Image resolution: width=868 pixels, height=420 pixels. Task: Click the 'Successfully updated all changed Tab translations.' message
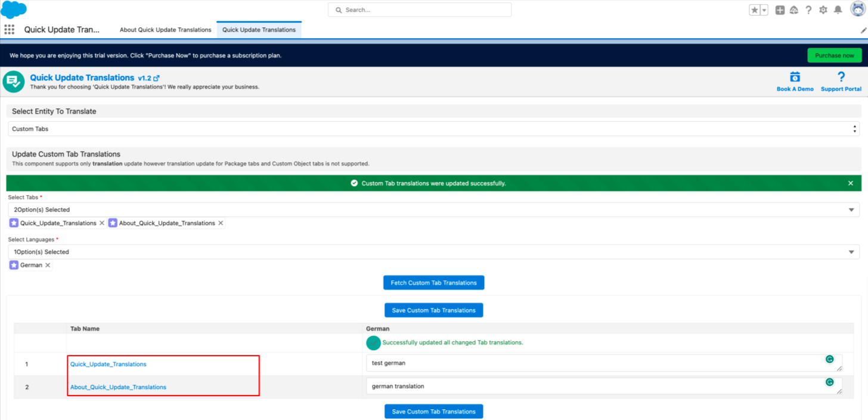pos(452,342)
